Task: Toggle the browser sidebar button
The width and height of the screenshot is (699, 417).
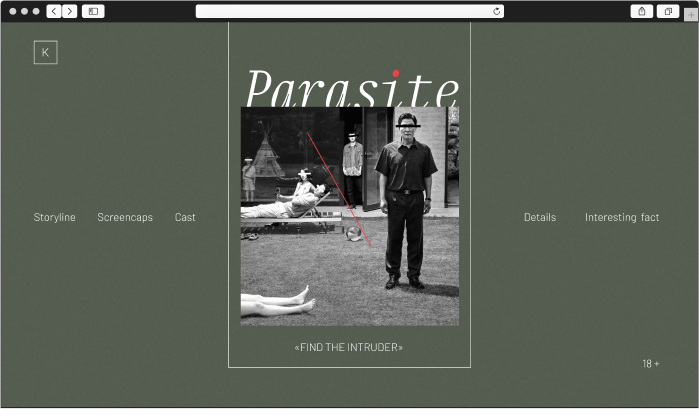Action: pyautogui.click(x=93, y=11)
